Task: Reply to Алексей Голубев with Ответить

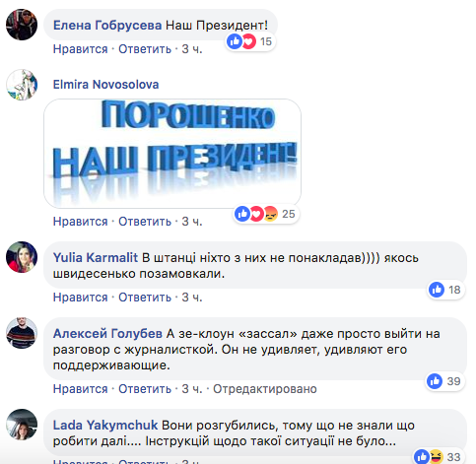Action: coord(145,389)
